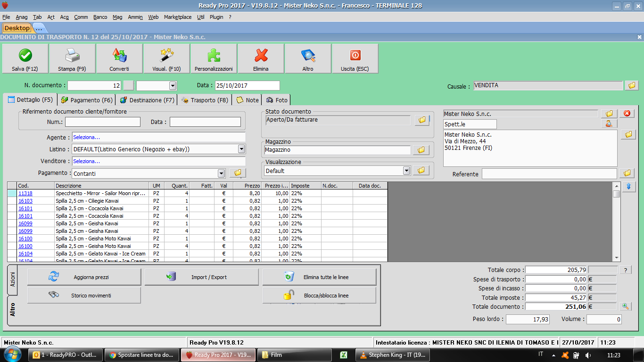Switch to the Foto tab

(277, 100)
